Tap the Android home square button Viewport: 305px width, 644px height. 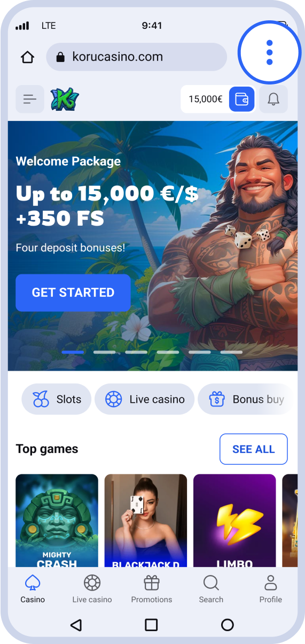pos(152,625)
